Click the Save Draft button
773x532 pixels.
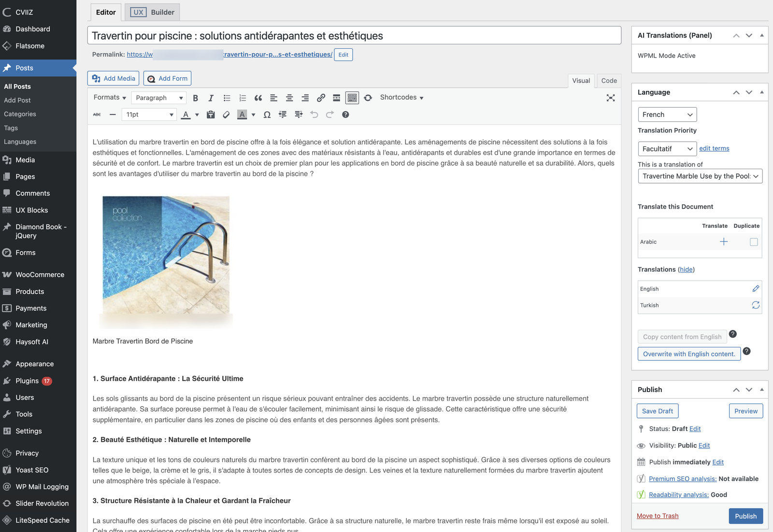[x=658, y=411]
